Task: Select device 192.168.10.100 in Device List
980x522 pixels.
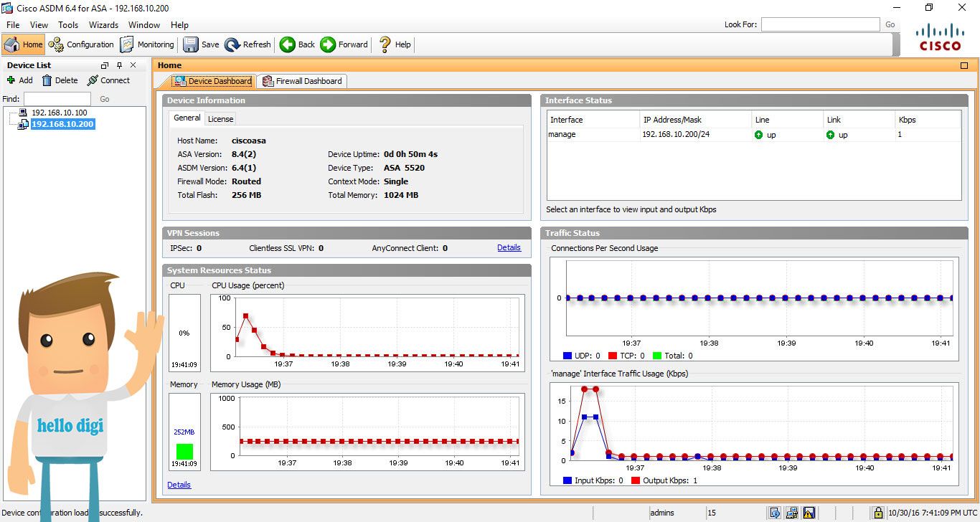Action: pos(60,113)
